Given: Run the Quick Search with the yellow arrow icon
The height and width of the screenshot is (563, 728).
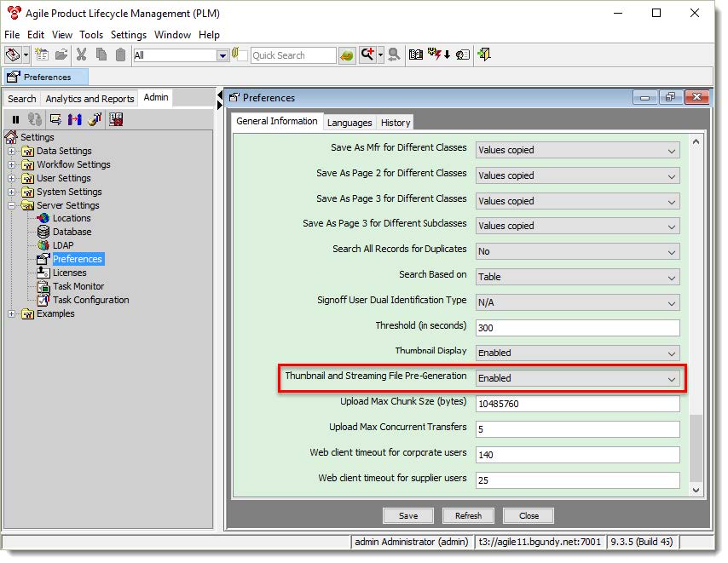Looking at the screenshot, I should coord(346,55).
